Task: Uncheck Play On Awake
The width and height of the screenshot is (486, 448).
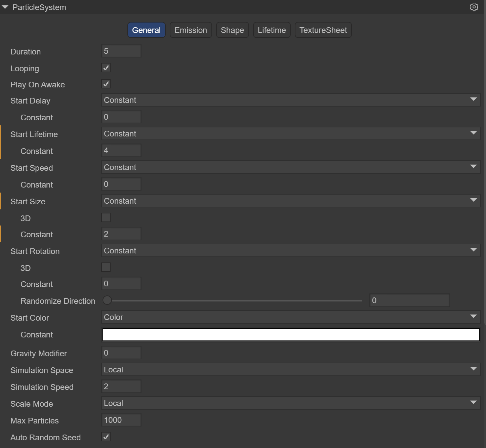Action: pyautogui.click(x=106, y=84)
